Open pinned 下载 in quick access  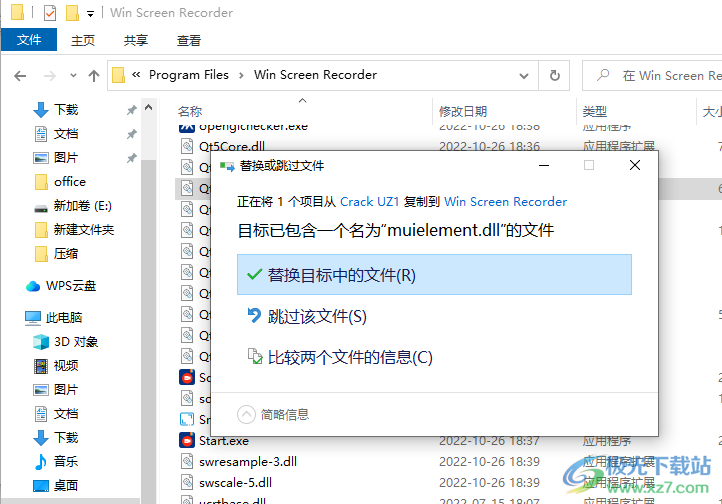pyautogui.click(x=66, y=110)
